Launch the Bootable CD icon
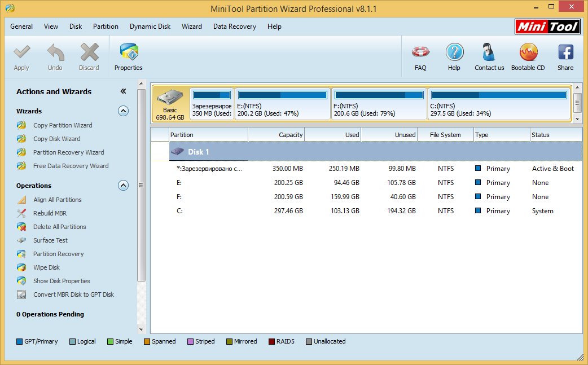This screenshot has width=588, height=365. [x=528, y=52]
